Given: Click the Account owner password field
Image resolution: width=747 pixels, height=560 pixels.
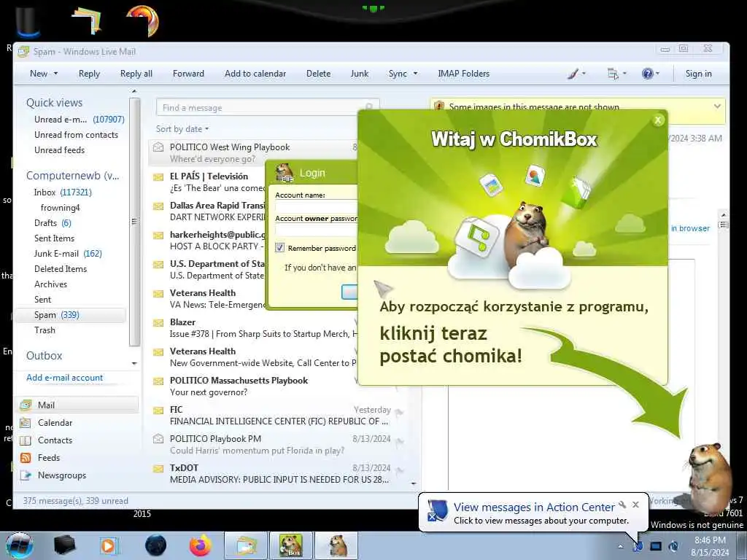Looking at the screenshot, I should tap(317, 230).
